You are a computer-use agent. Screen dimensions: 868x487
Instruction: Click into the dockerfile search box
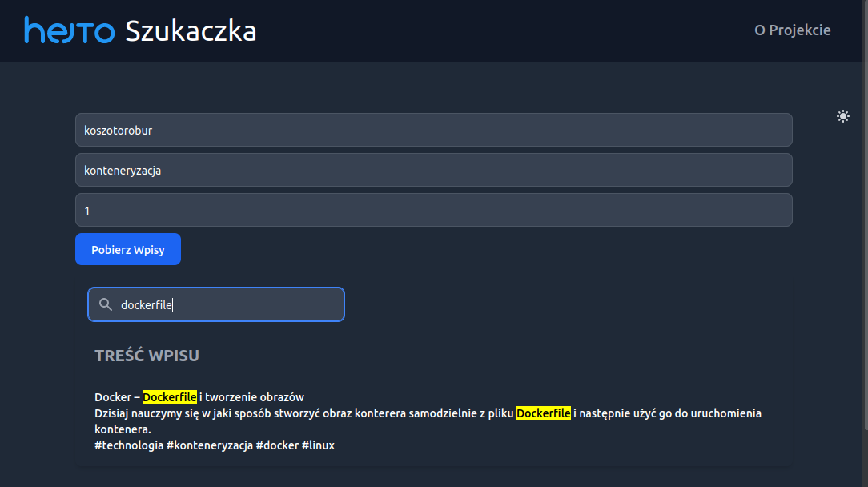[228, 304]
